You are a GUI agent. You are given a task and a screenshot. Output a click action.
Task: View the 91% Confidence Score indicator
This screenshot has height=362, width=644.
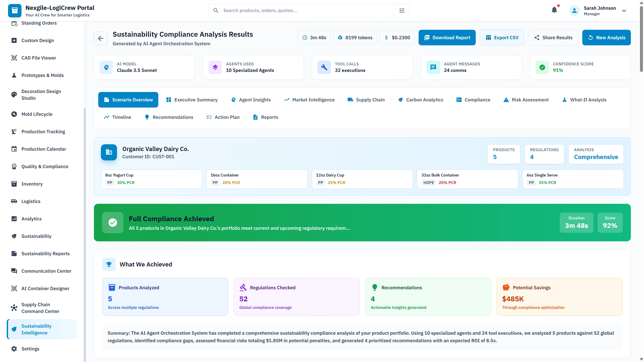pos(573,67)
